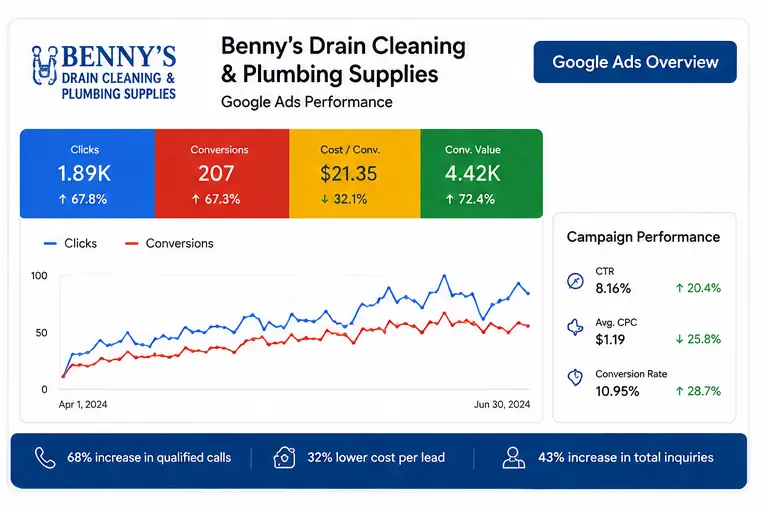Select the red Conversions scorecard
The image size is (768, 512).
tap(222, 173)
